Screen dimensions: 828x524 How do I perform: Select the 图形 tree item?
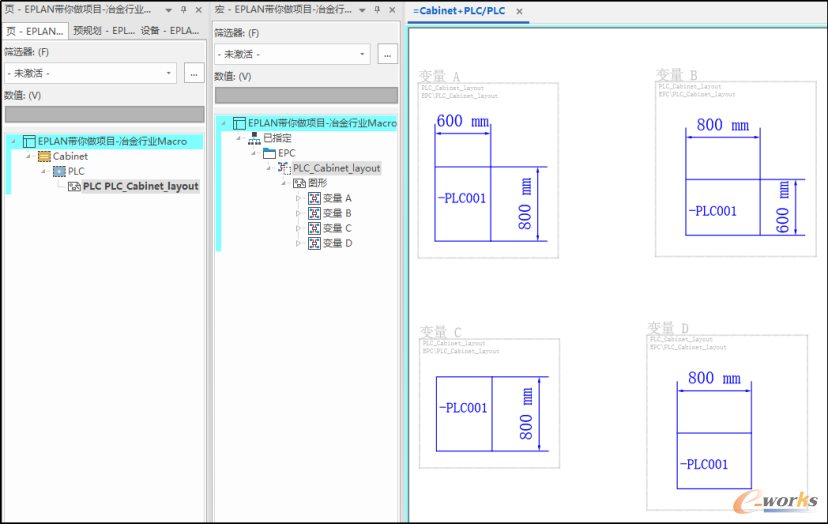pyautogui.click(x=318, y=183)
